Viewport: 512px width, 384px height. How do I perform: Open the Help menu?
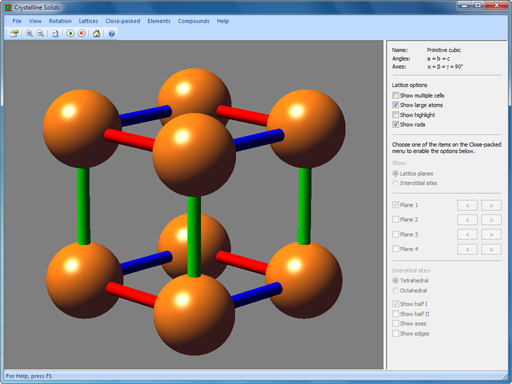(x=223, y=21)
